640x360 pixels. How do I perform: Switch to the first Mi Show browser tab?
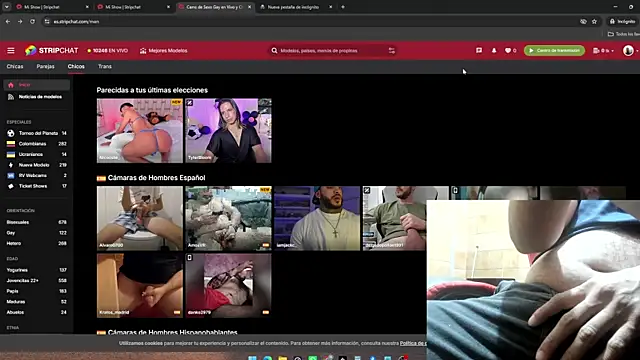[x=51, y=7]
